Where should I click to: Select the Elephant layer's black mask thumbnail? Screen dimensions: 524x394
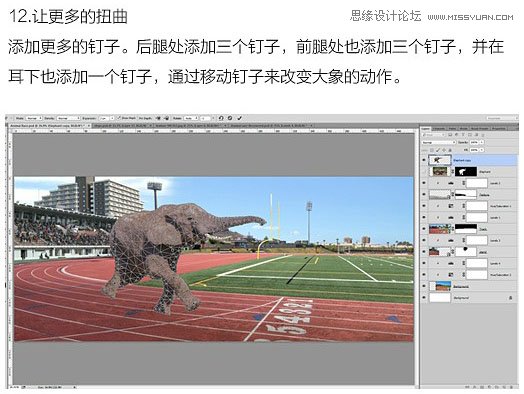tap(466, 172)
